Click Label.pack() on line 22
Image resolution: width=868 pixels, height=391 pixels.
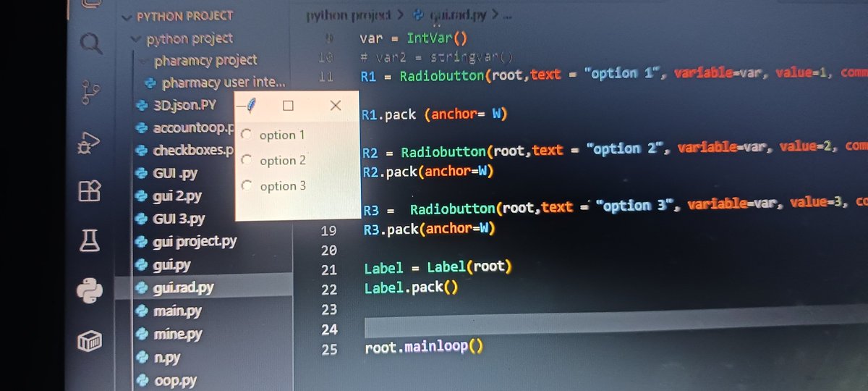click(411, 288)
